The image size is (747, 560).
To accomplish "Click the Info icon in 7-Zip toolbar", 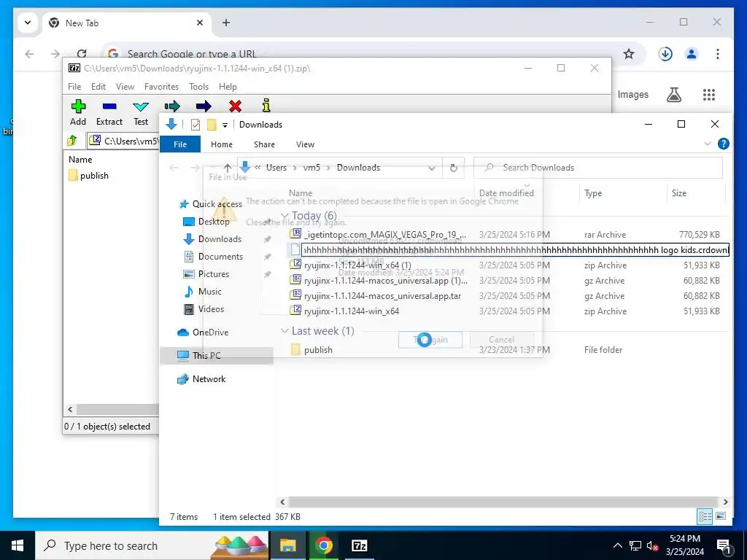I will click(x=266, y=106).
